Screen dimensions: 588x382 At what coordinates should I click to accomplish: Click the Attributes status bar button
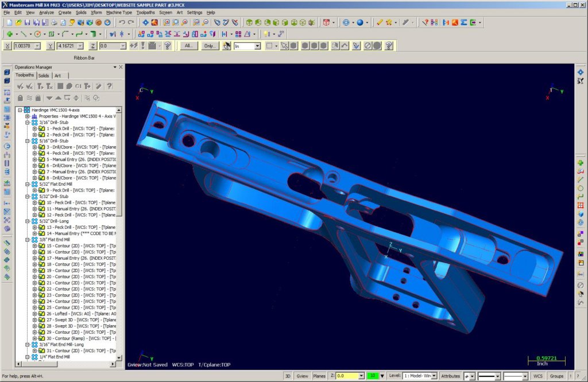pos(450,376)
